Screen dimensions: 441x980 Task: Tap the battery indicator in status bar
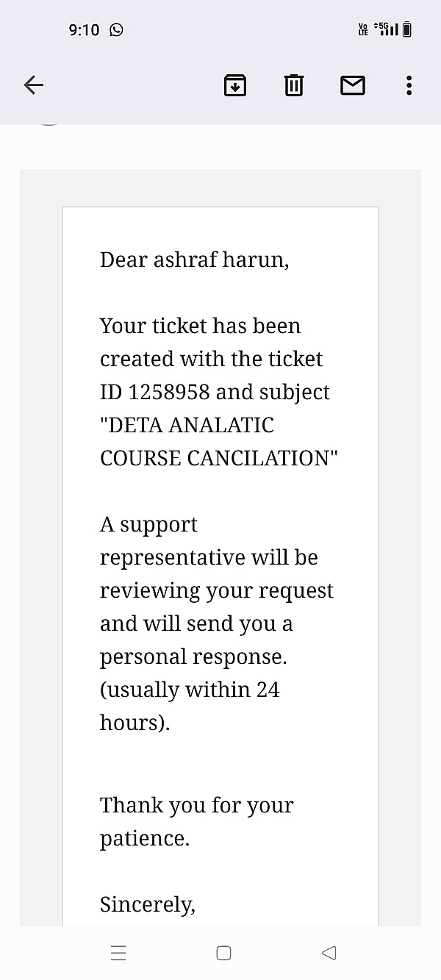click(407, 29)
